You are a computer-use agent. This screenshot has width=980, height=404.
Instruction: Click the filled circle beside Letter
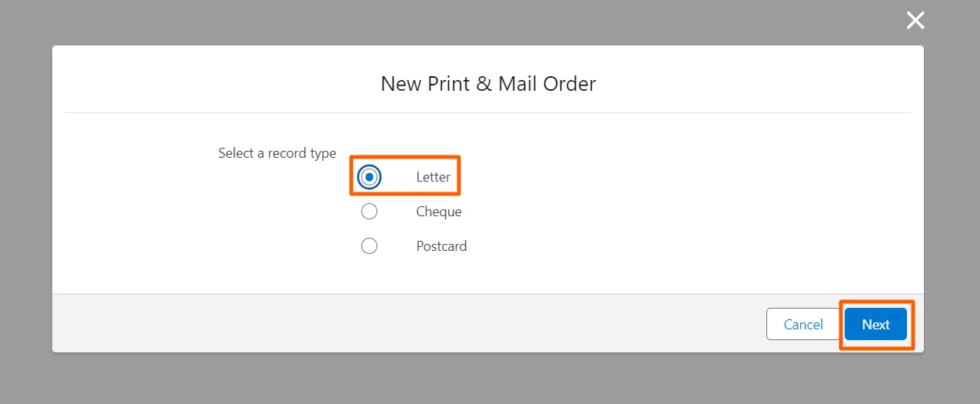click(370, 177)
